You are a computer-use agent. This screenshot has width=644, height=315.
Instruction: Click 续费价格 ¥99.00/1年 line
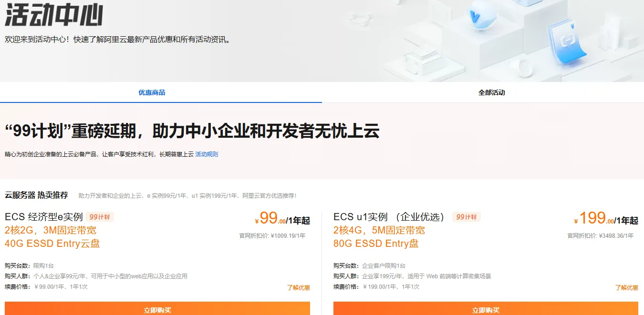(x=46, y=287)
